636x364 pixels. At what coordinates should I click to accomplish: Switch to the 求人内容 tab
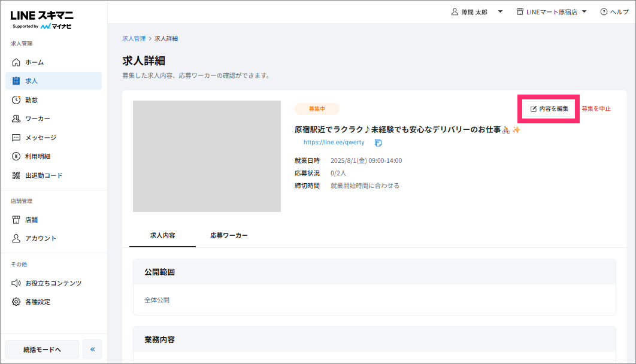click(163, 235)
